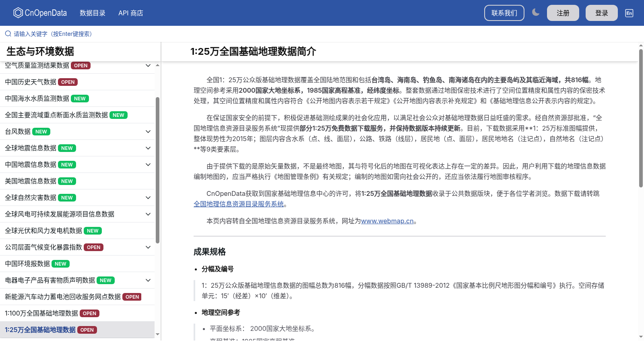Viewport: 644px width, 347px height.
Task: Expand the 台风数据 chevron
Action: (x=148, y=131)
